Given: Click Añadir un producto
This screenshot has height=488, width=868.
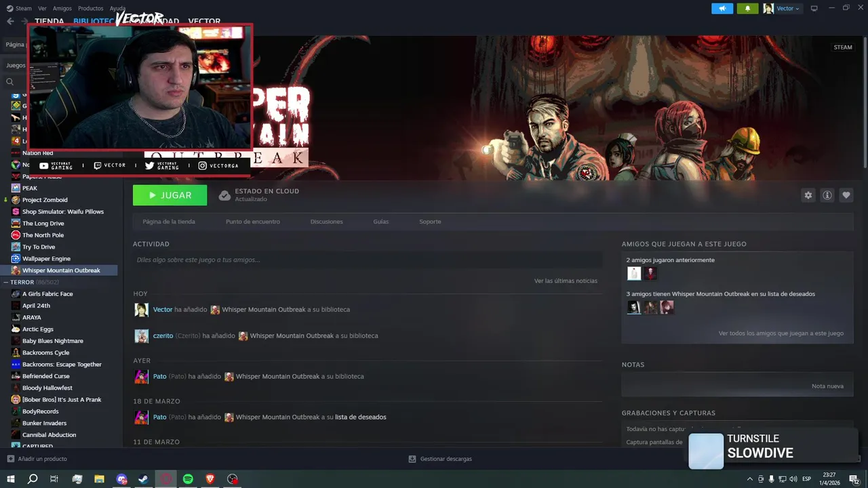Looking at the screenshot, I should point(43,459).
